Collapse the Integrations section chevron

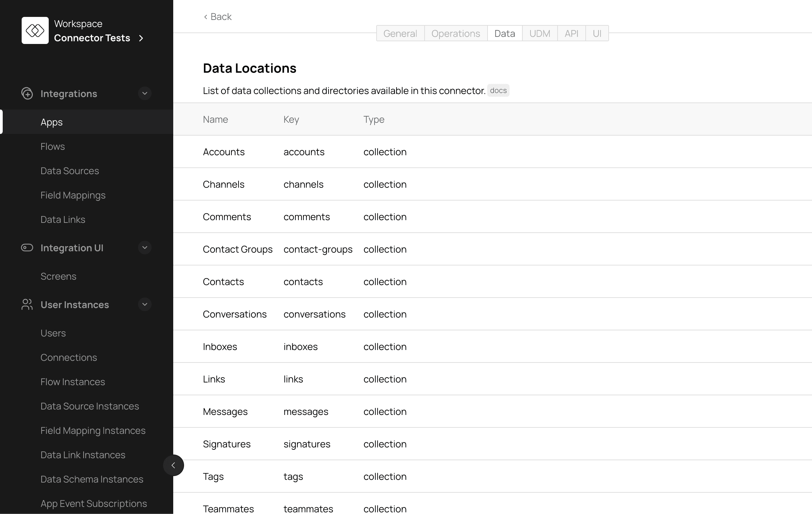145,93
